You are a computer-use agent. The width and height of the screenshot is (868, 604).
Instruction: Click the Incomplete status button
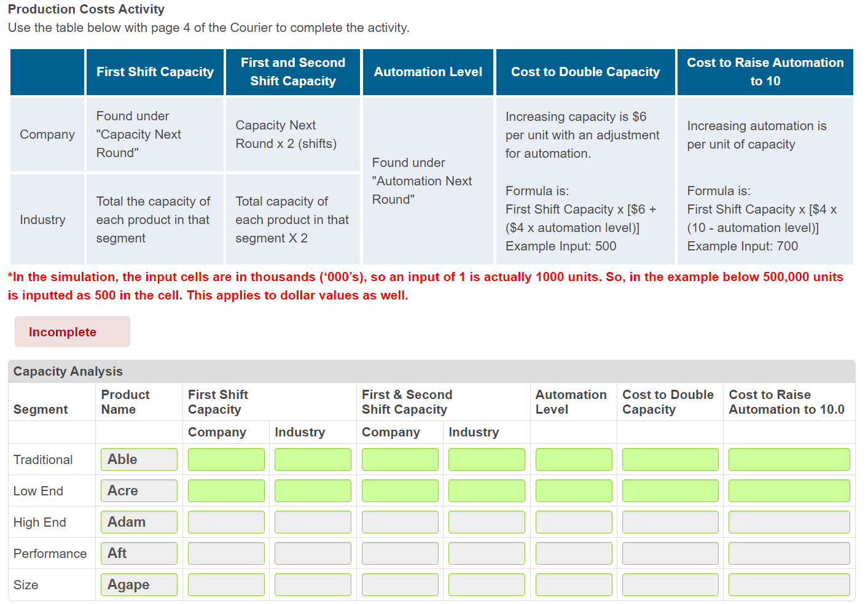coord(72,331)
